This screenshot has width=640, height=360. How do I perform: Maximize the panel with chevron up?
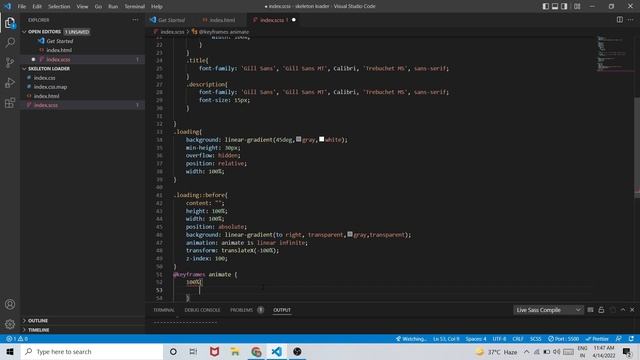622,310
